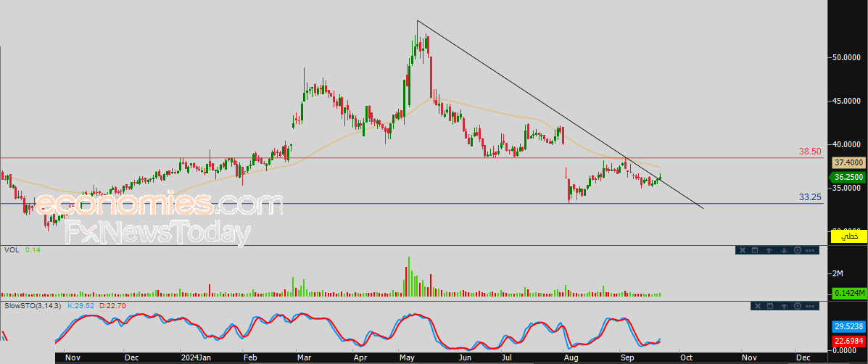Open SlowSTO indicator settings gear

[798, 306]
